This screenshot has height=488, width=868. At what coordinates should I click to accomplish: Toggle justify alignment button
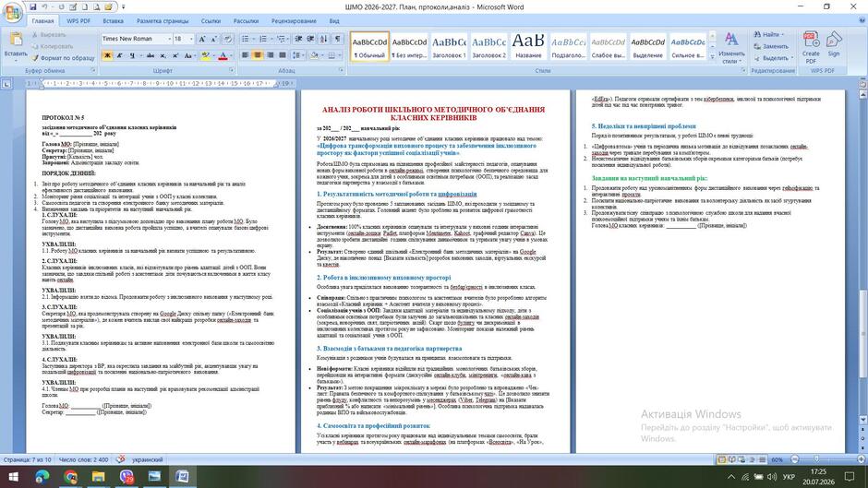(283, 55)
